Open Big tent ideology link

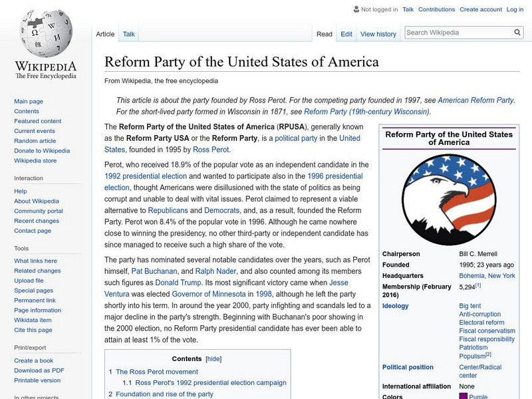(470, 306)
